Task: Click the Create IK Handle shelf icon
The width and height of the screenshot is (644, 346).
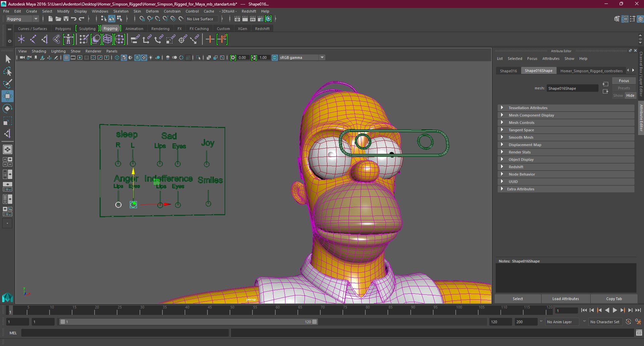Action: (x=45, y=40)
